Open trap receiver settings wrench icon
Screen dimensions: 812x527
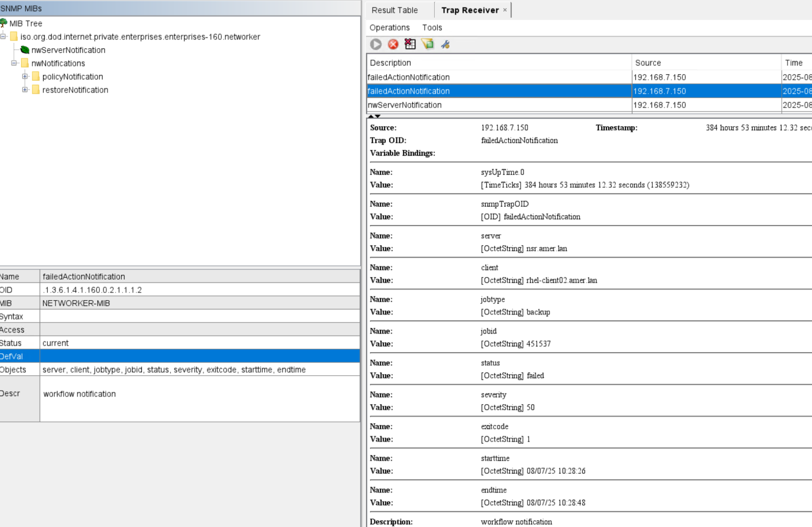[445, 44]
